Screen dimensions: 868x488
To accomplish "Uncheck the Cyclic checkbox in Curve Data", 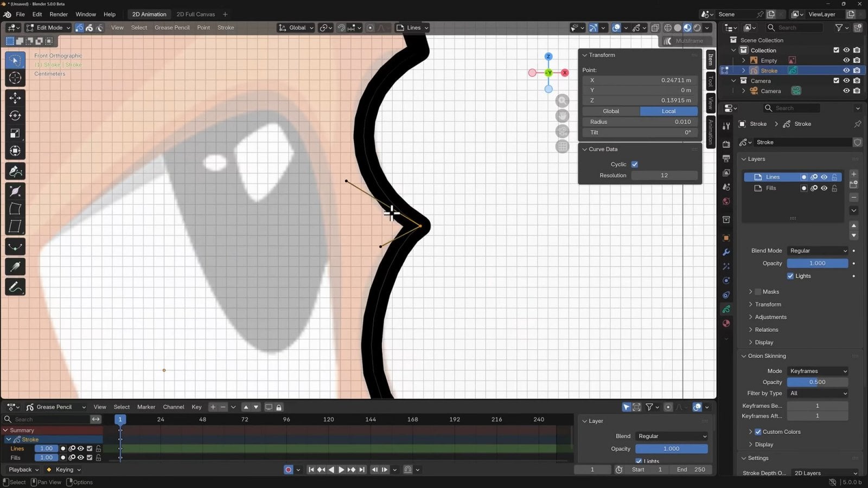I will point(635,164).
